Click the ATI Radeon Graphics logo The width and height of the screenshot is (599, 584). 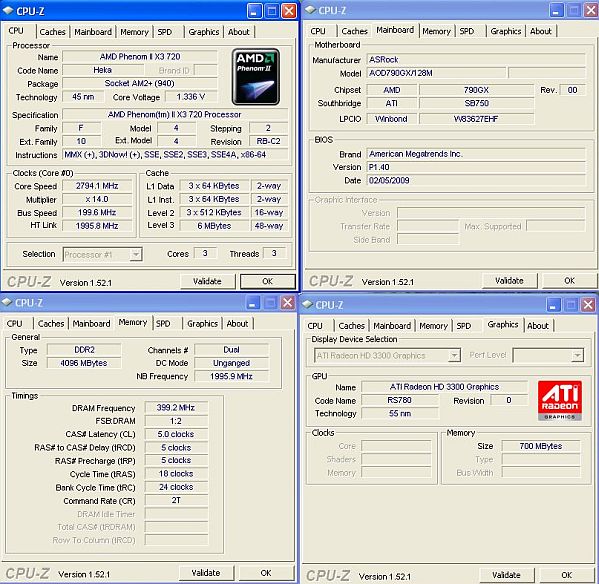click(560, 401)
